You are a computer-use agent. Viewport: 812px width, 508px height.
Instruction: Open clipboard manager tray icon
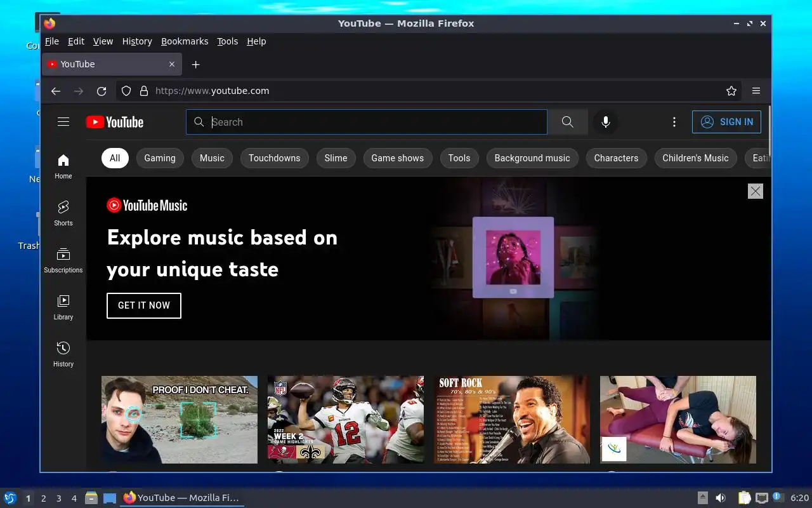tap(744, 498)
